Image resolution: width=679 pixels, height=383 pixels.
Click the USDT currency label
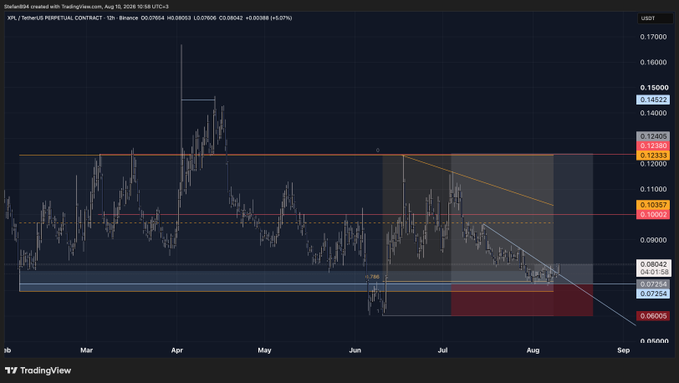648,18
